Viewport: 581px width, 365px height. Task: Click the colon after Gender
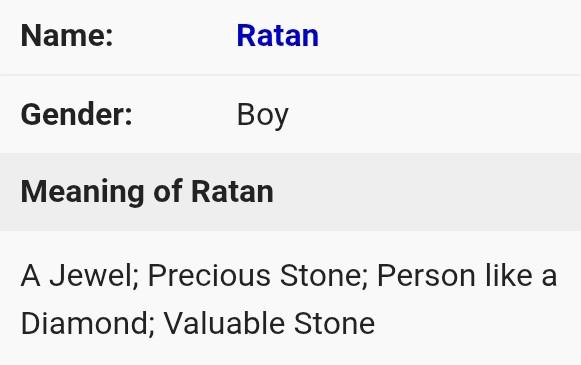(x=129, y=118)
